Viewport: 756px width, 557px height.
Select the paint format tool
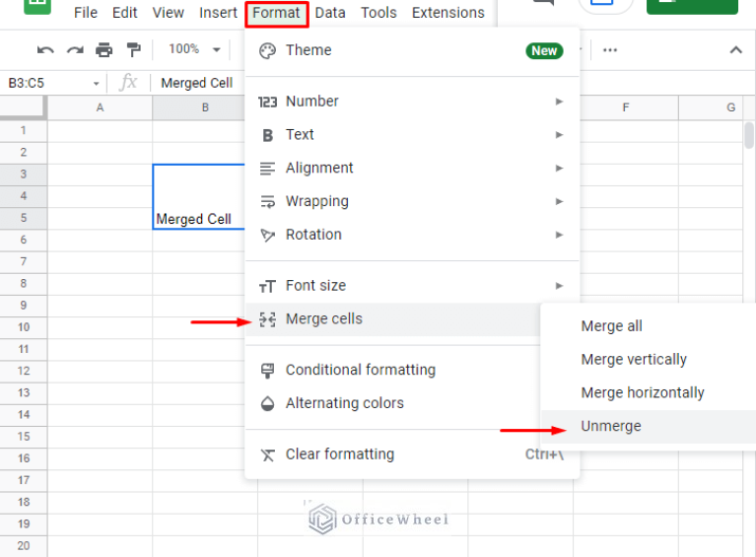(x=134, y=50)
